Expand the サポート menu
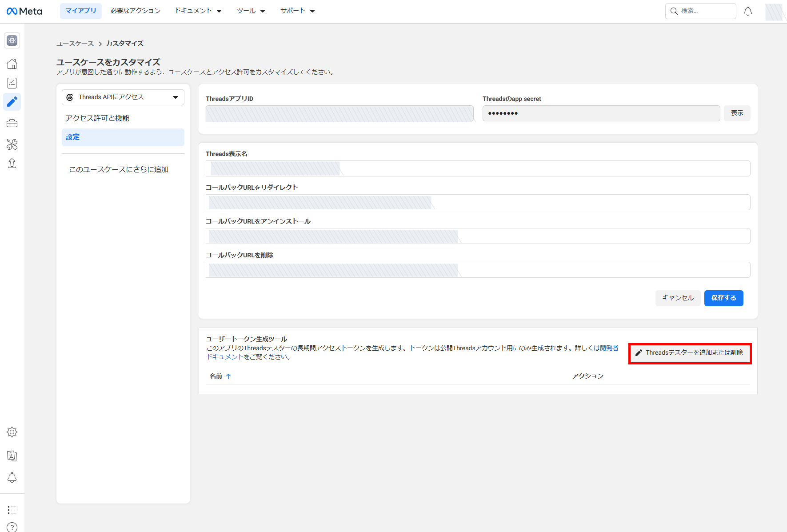The height and width of the screenshot is (532, 787). 298,11
